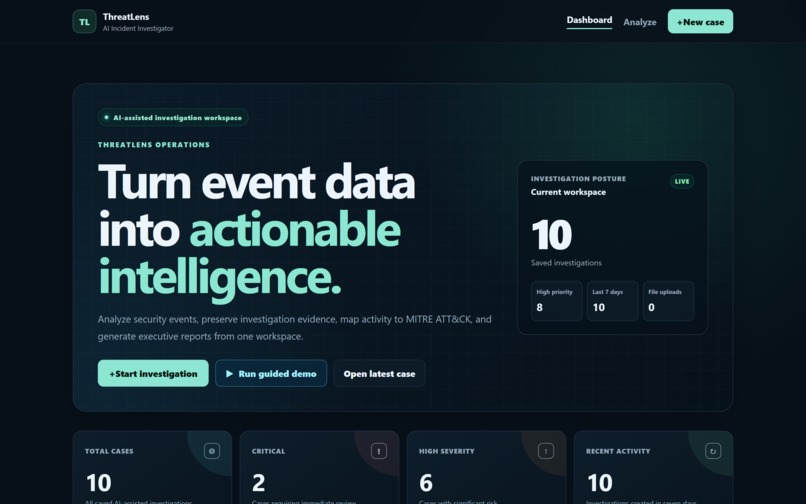Screen dimensions: 806x504
Task: Click the +Start investigation button
Action: click(153, 373)
